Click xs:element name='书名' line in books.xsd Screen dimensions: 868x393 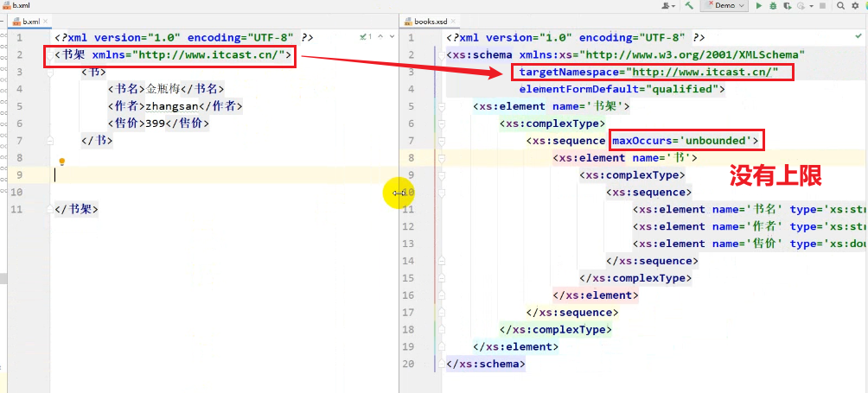[x=750, y=210]
